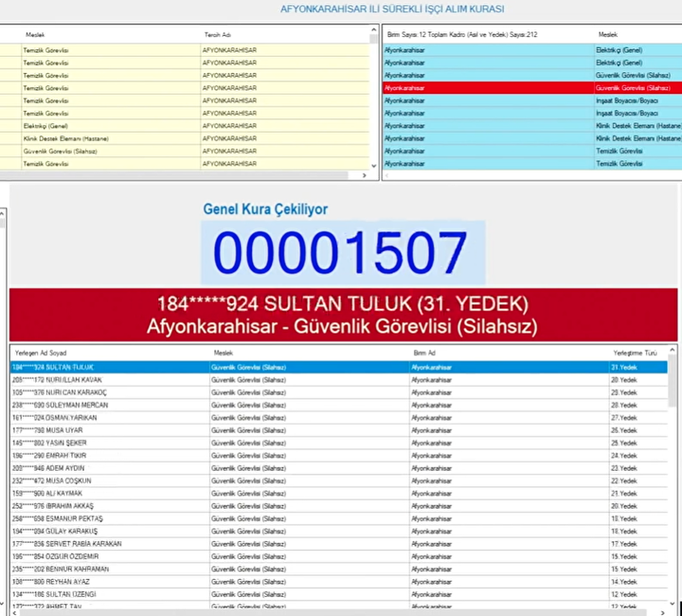Select Klinik Destek Elemanı (Hastane) row in the preferences table
Image resolution: width=682 pixels, height=616 pixels.
[185, 138]
